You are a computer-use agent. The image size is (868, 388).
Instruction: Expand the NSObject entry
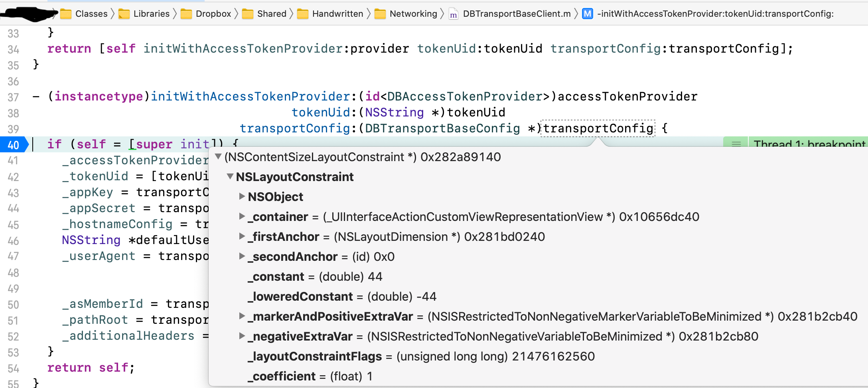[242, 196]
